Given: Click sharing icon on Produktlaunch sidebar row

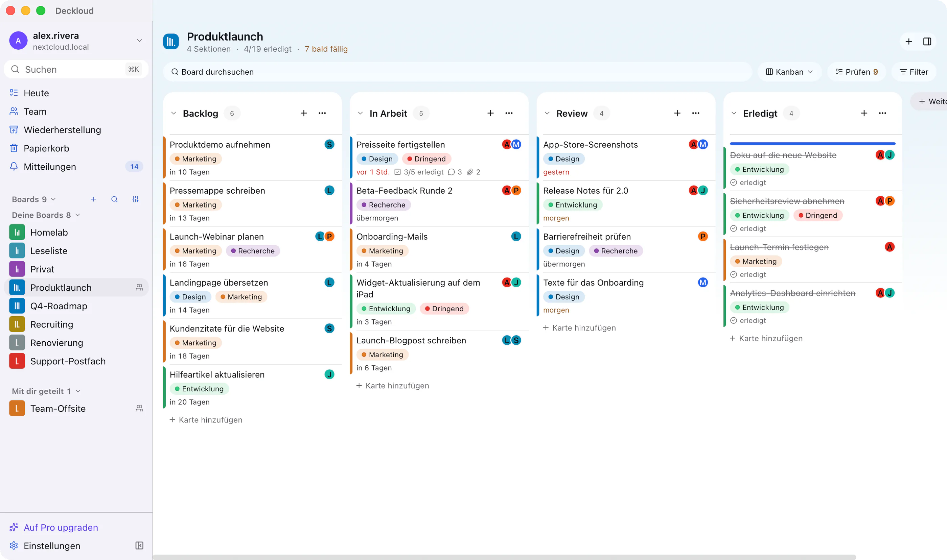Looking at the screenshot, I should tap(139, 288).
